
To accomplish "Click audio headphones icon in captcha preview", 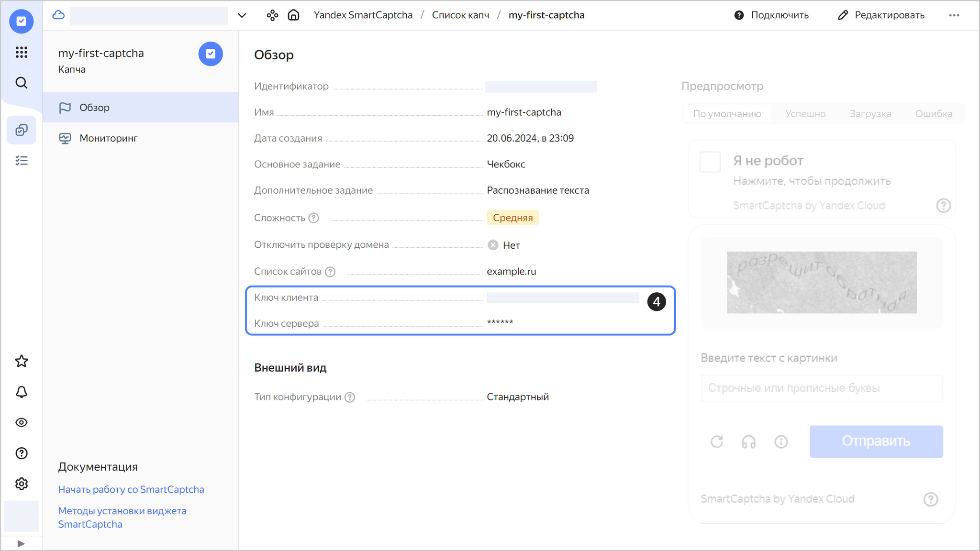I will pos(748,441).
